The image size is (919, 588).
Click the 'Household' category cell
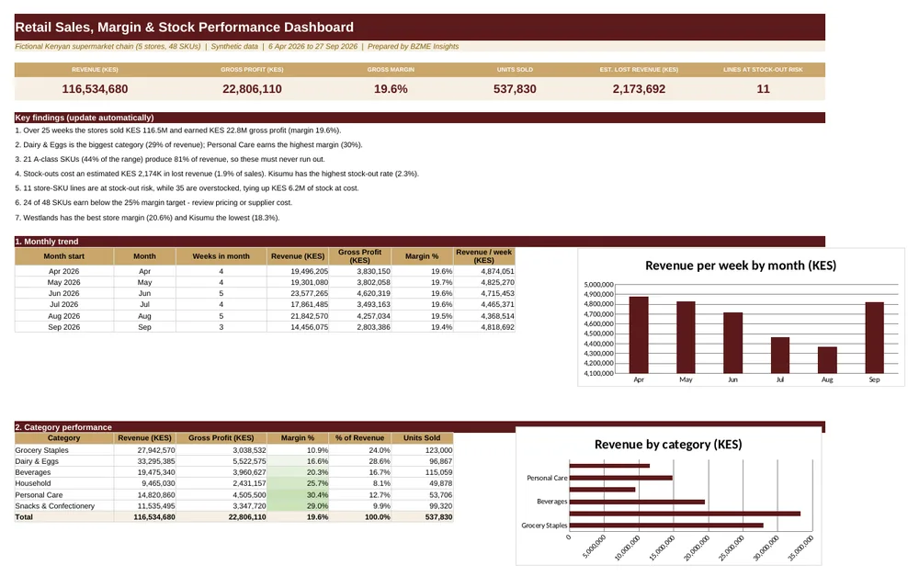[x=64, y=484]
